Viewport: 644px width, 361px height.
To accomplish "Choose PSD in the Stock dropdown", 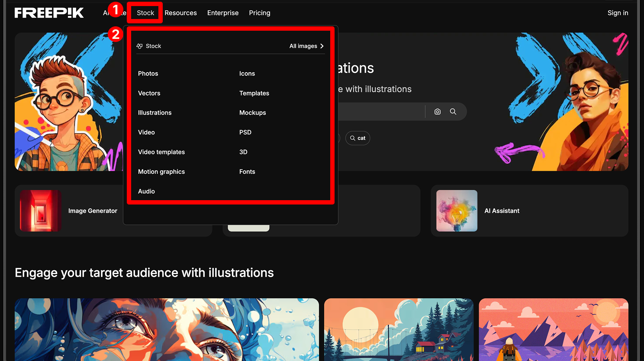I will click(245, 132).
